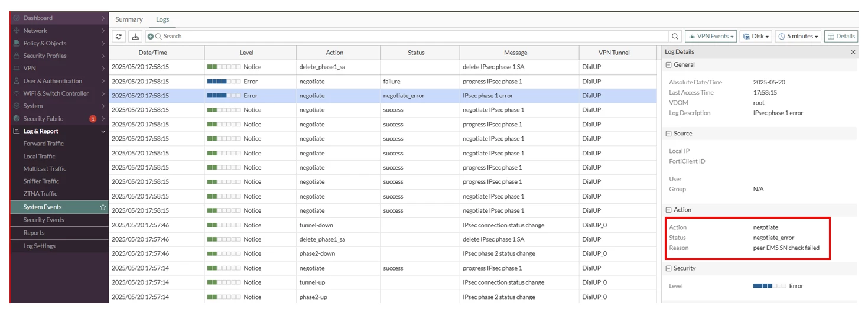Image resolution: width=868 pixels, height=309 pixels.
Task: Select the tunnel-up log row
Action: [383, 282]
